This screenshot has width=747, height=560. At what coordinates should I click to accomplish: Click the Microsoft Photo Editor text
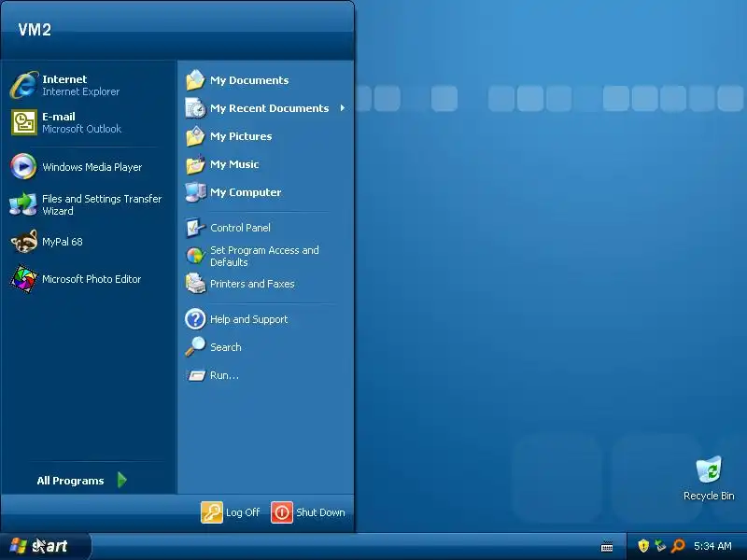point(92,279)
